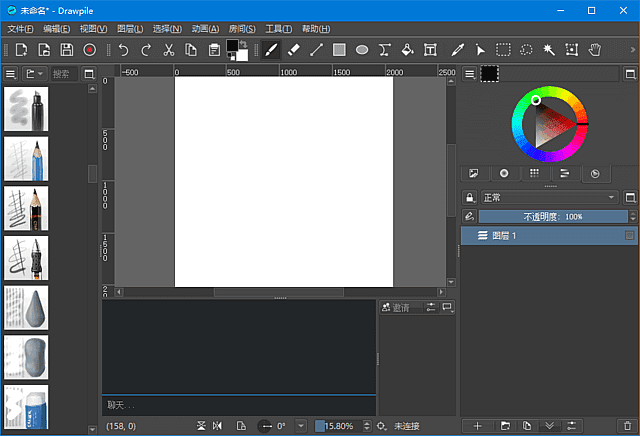Delete layer using the trash icon

click(625, 426)
